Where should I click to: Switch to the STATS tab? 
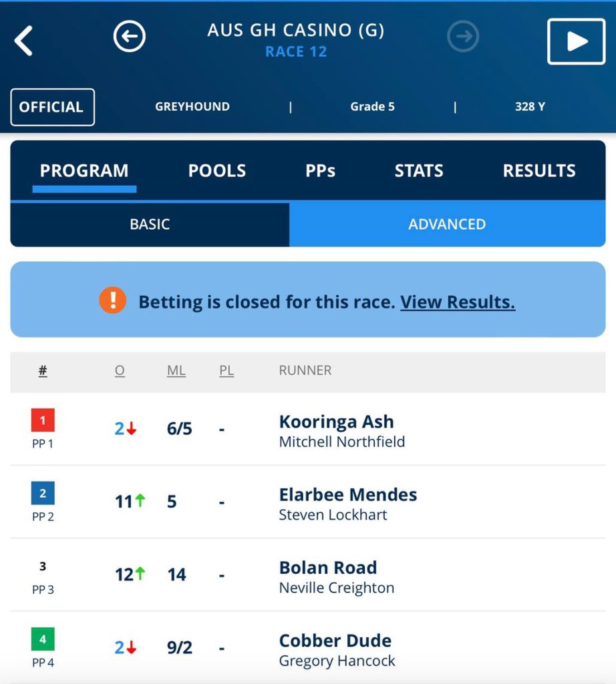(419, 170)
